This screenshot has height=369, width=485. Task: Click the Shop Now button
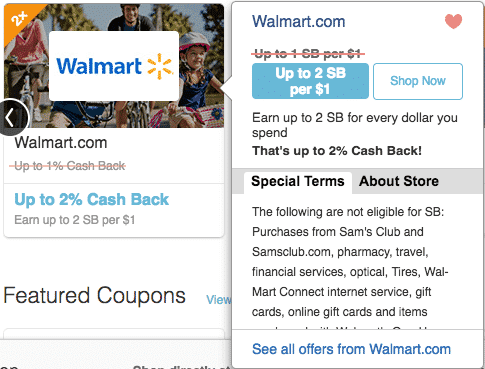click(418, 81)
